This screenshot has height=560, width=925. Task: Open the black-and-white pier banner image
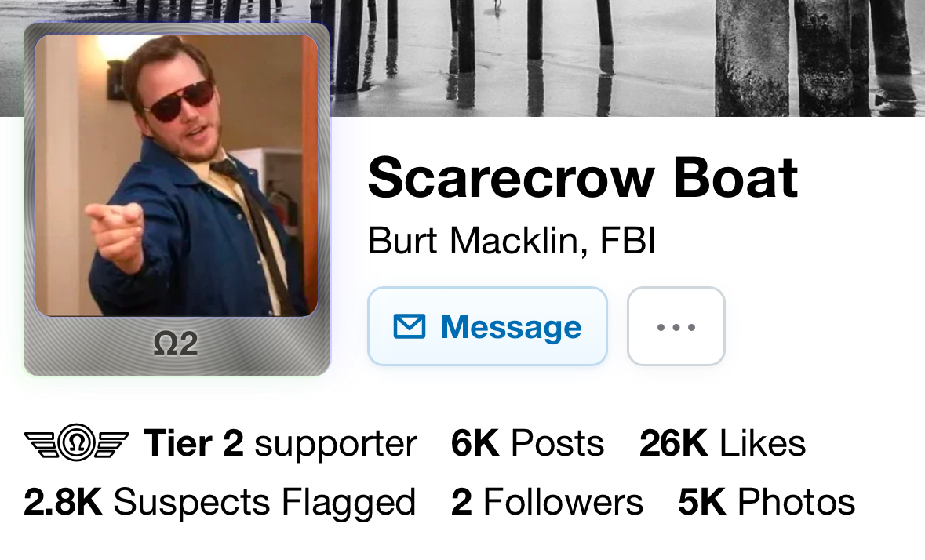pos(625,58)
